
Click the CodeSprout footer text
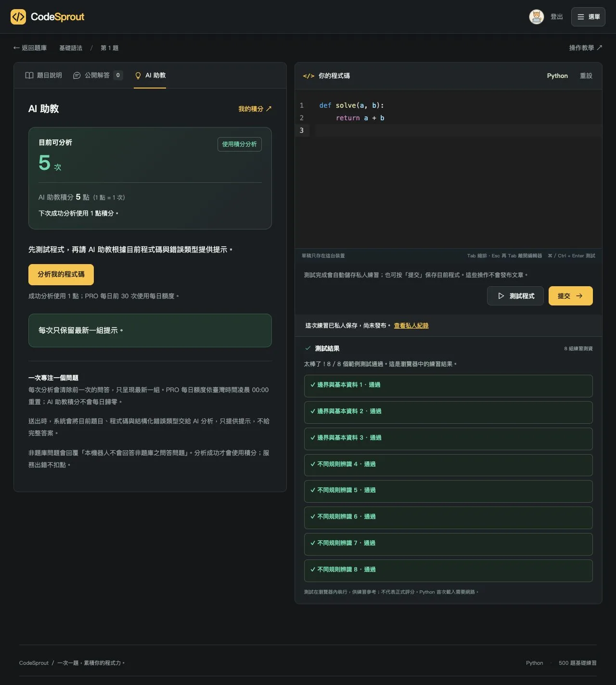tap(34, 663)
